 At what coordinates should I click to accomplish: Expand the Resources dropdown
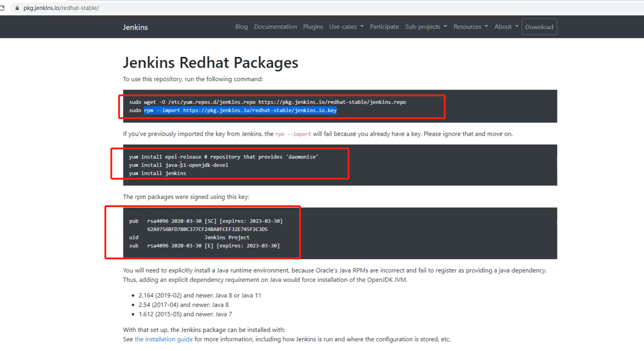pyautogui.click(x=471, y=27)
